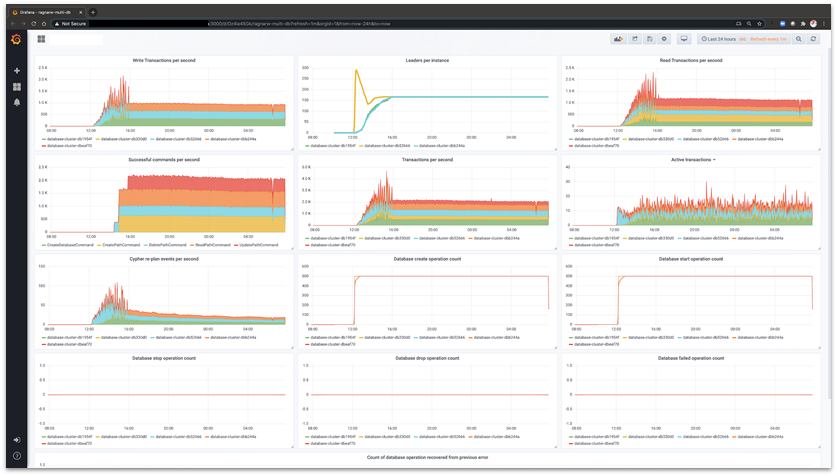837x476 pixels.
Task: Click the yellow peak in Leaders per instance graph
Action: (x=356, y=70)
